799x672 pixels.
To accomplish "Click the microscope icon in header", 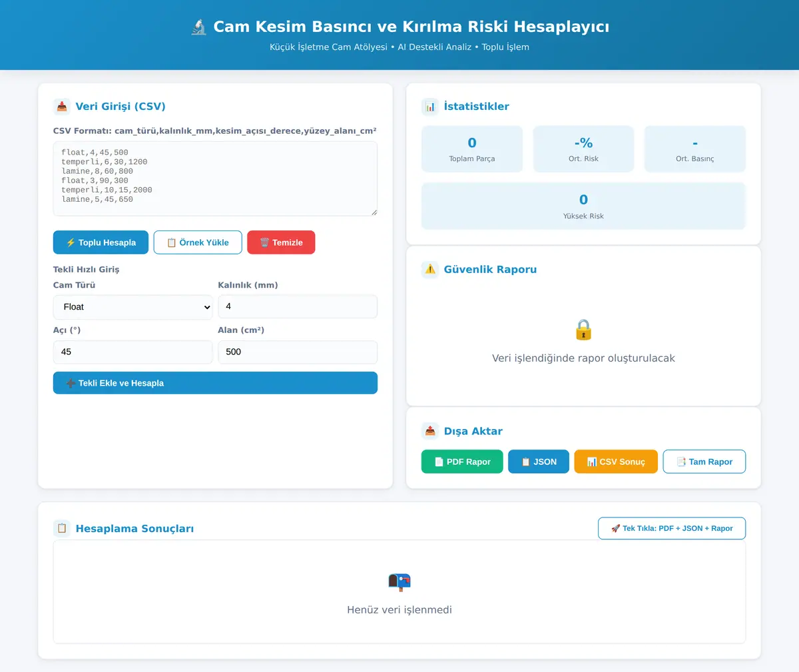I will (198, 27).
